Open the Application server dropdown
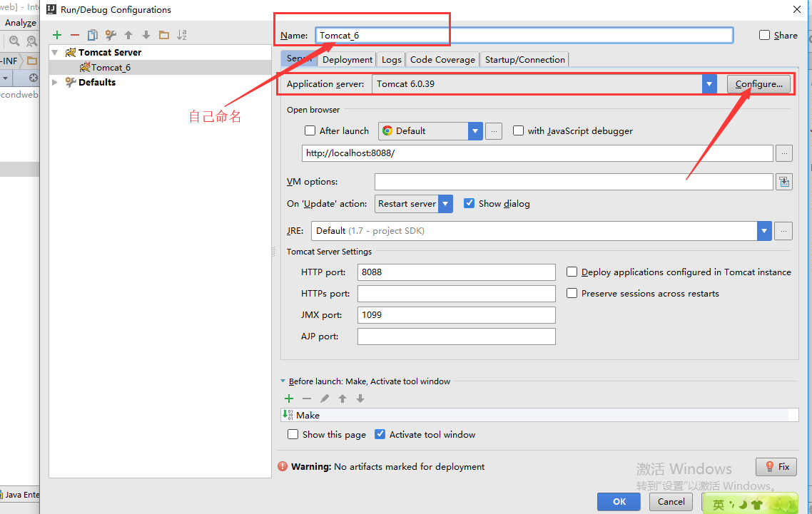Screen dimensions: 812x514 (709, 84)
